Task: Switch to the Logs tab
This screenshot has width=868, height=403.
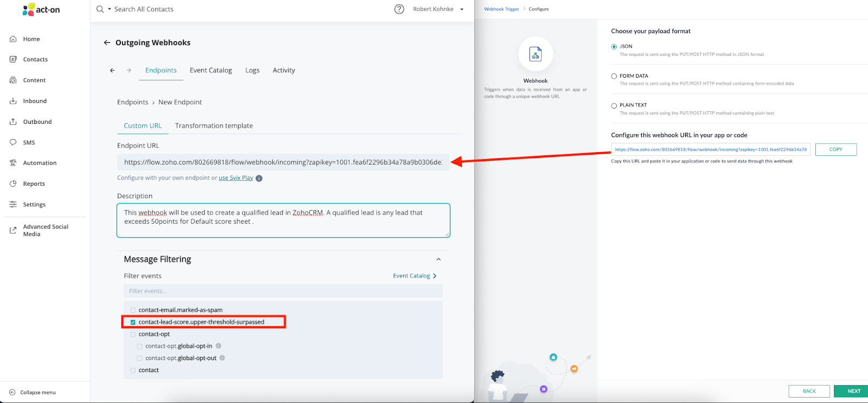Action: coord(252,70)
